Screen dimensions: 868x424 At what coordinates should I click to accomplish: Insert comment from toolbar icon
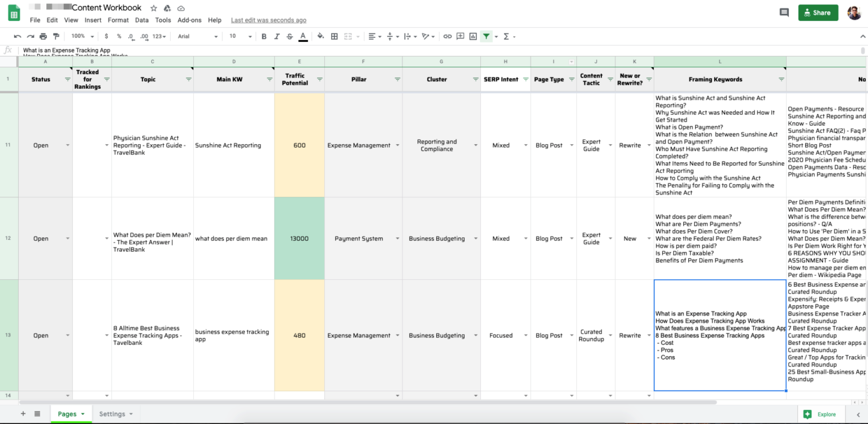pyautogui.click(x=460, y=36)
